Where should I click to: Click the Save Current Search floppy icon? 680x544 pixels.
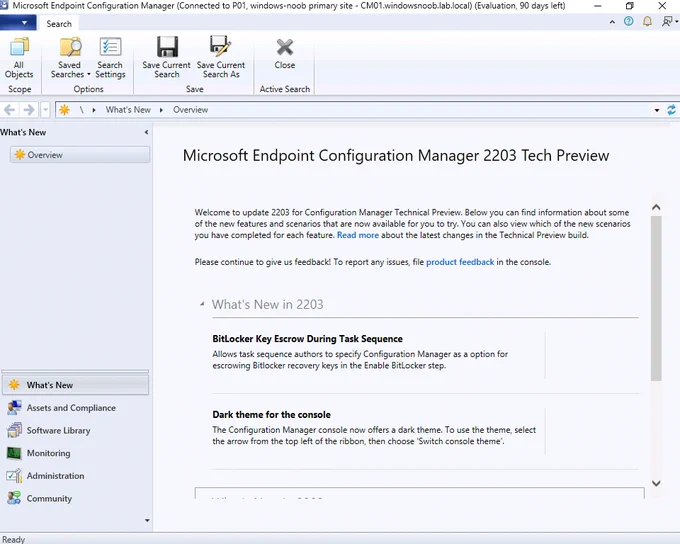pyautogui.click(x=167, y=47)
